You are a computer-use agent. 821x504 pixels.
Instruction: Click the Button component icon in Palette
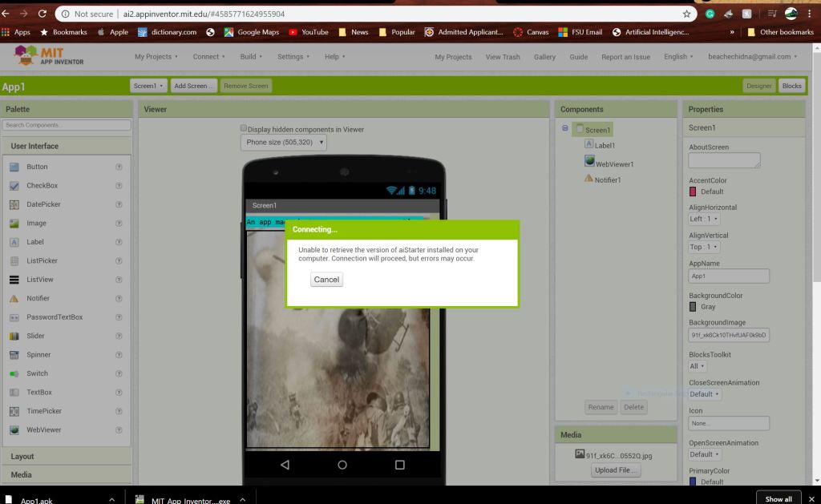(x=14, y=167)
